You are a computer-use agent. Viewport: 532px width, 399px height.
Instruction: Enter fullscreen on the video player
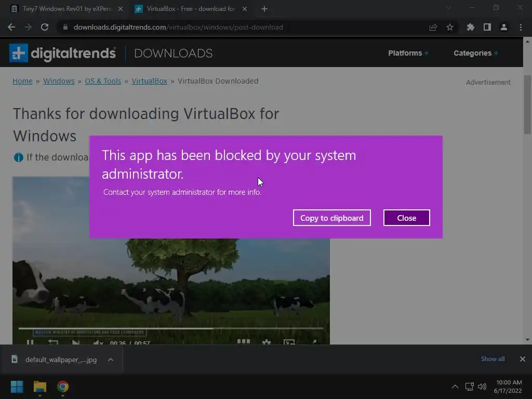314,342
